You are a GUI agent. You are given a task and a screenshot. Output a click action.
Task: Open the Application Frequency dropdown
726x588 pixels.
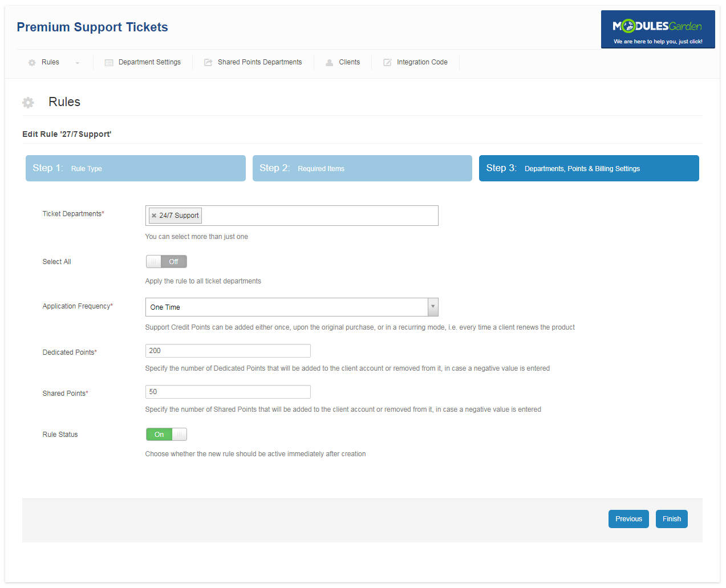click(x=286, y=307)
